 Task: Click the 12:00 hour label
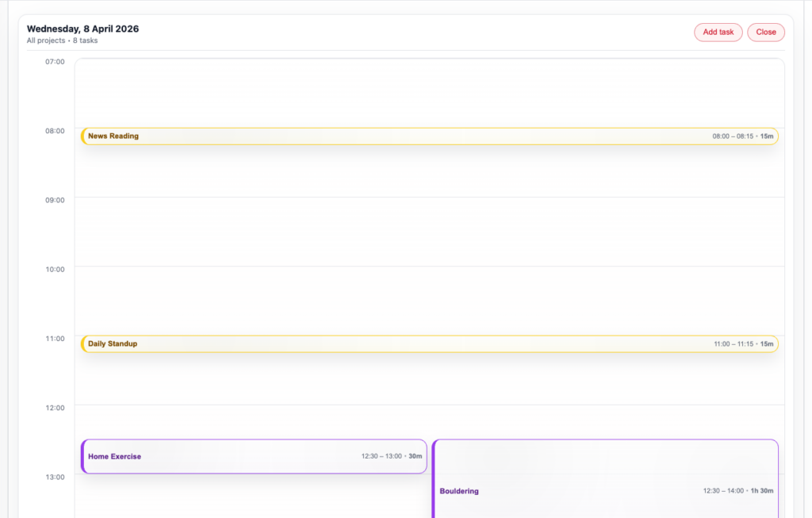[55, 408]
